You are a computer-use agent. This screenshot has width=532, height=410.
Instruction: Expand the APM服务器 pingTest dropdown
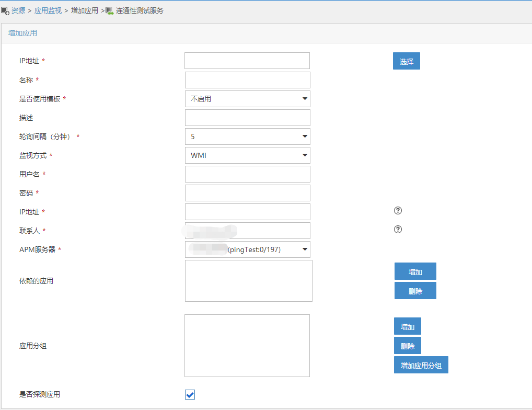(x=248, y=249)
